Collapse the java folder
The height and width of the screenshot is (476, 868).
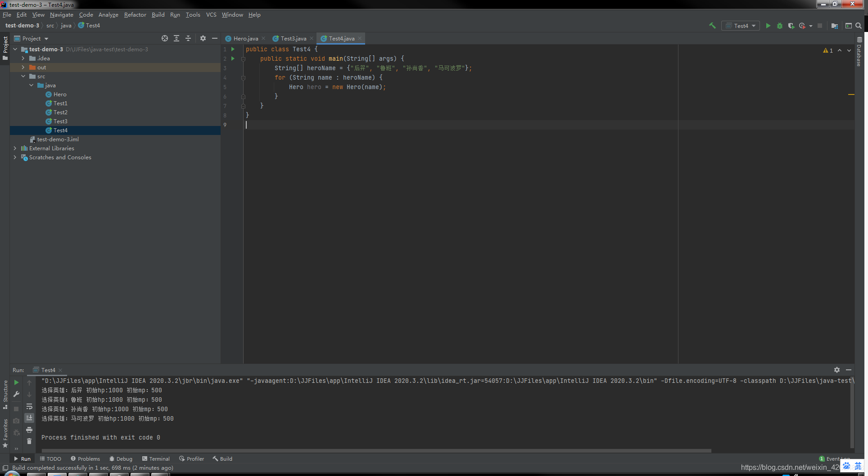(32, 85)
